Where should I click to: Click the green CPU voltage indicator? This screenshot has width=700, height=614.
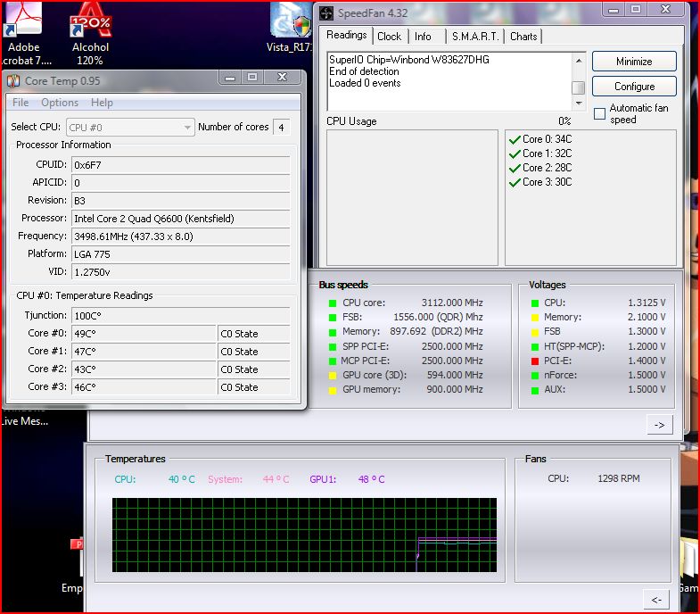pos(535,303)
